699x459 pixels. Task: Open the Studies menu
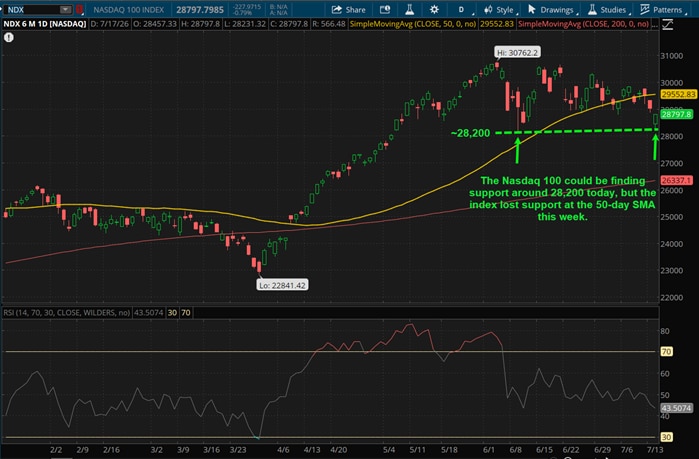click(609, 9)
